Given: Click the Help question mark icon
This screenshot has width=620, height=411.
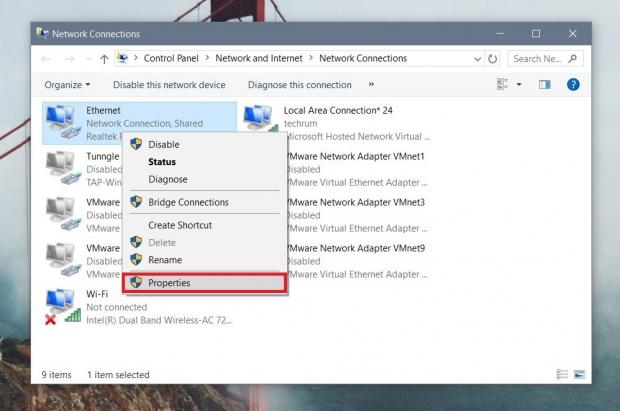Looking at the screenshot, I should click(x=573, y=85).
